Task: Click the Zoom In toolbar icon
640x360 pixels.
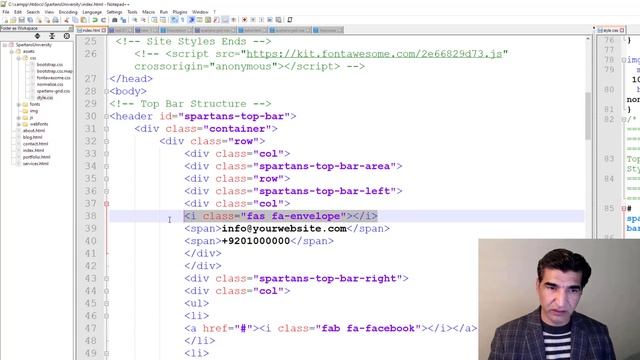Action: pos(134,20)
